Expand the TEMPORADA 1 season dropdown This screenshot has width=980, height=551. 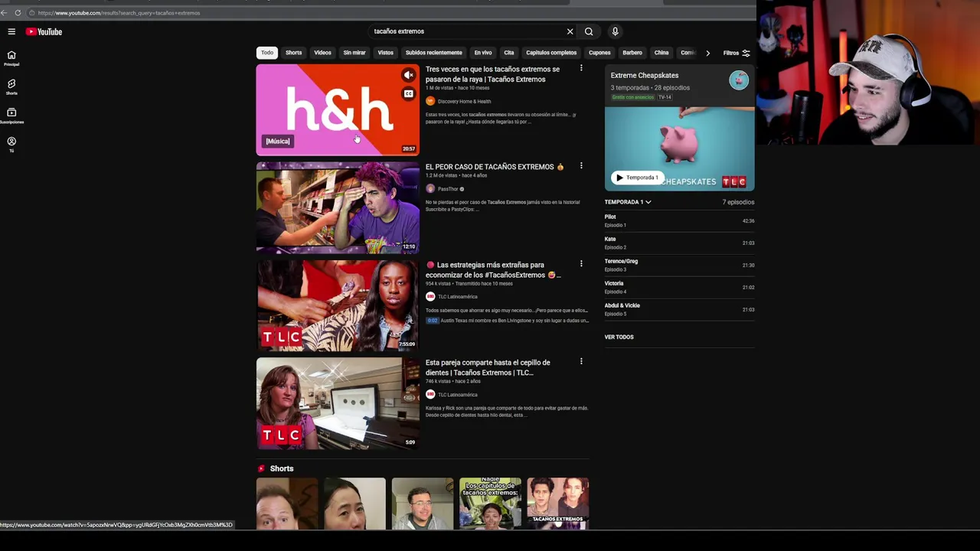click(x=628, y=202)
